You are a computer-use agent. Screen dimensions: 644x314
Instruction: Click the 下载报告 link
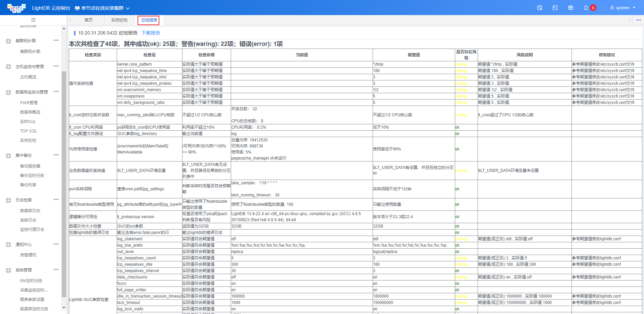pos(151,33)
